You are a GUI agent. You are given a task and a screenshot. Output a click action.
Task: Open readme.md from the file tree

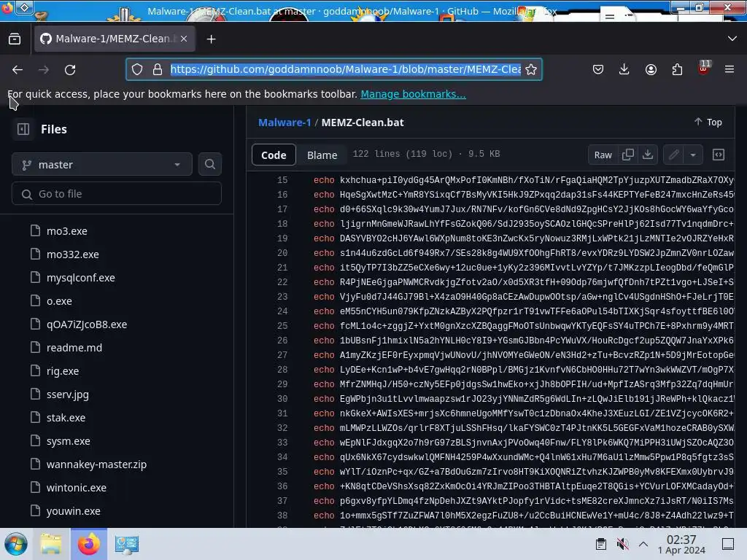pyautogui.click(x=74, y=348)
